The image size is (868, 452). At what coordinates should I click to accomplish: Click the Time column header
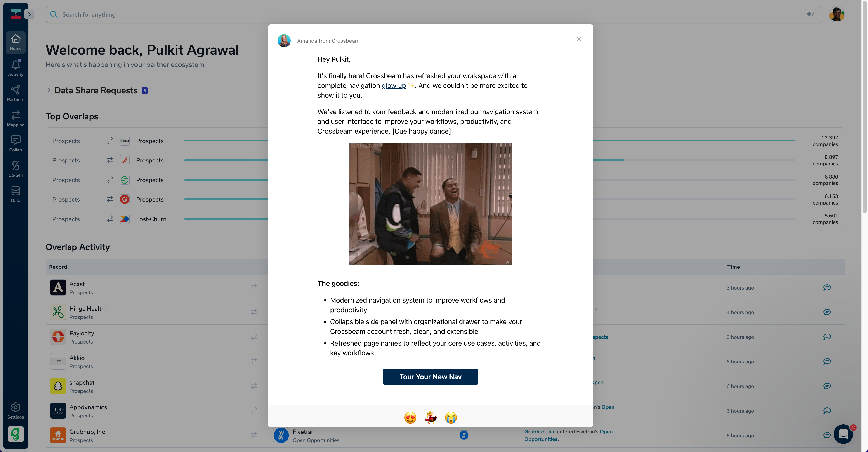click(x=733, y=267)
